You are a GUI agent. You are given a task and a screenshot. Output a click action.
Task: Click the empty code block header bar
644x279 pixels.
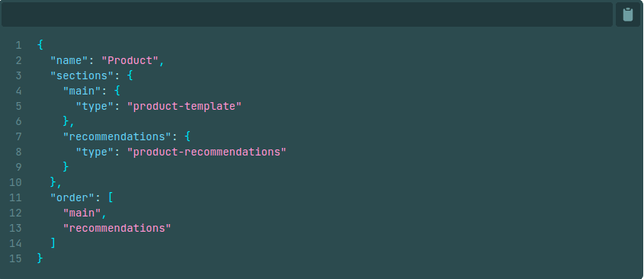tap(307, 14)
